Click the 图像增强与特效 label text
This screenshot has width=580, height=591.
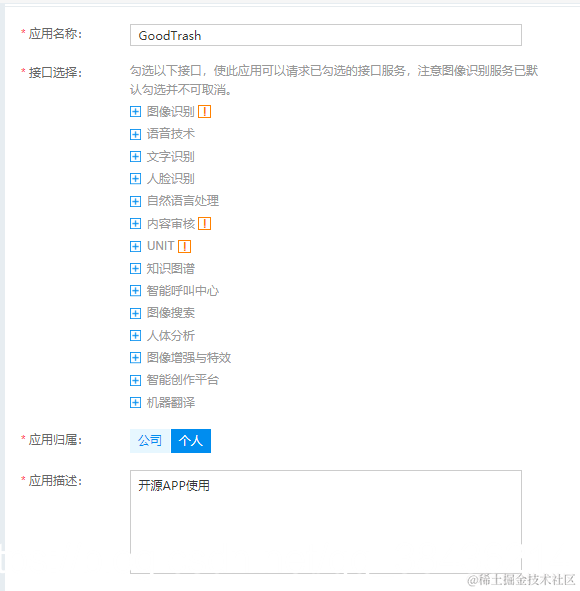(189, 358)
